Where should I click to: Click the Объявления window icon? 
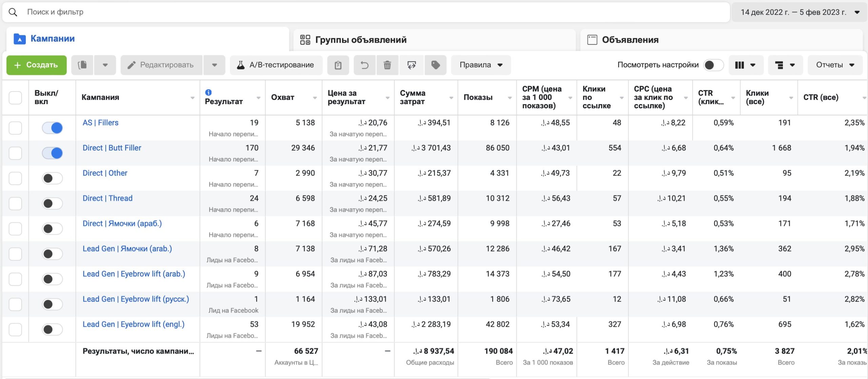click(592, 40)
